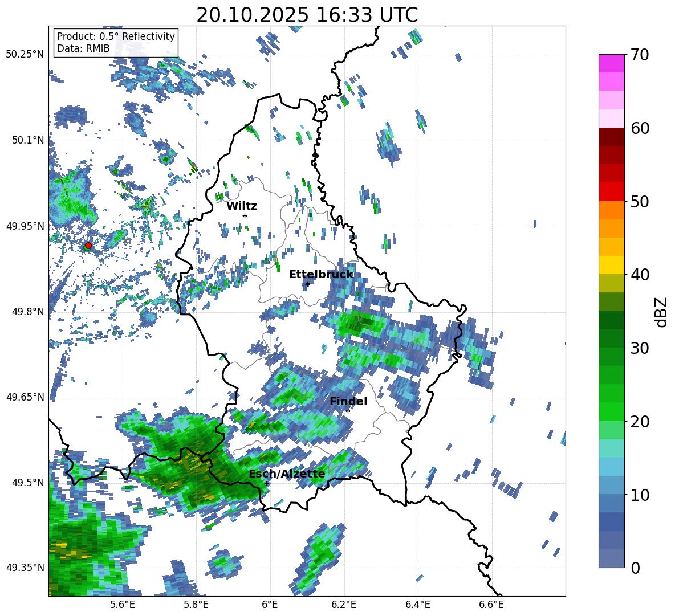Click the Findel city label
675x616 pixels.
[x=348, y=401]
